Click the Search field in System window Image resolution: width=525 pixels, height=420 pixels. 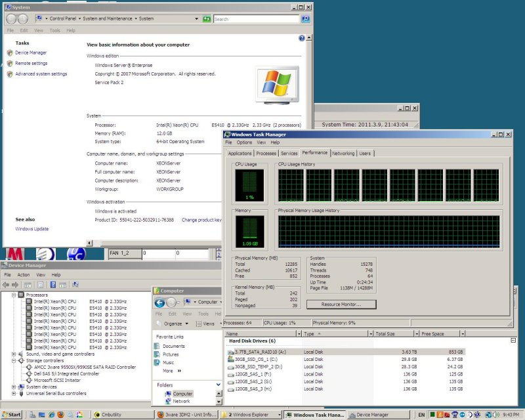pos(257,19)
